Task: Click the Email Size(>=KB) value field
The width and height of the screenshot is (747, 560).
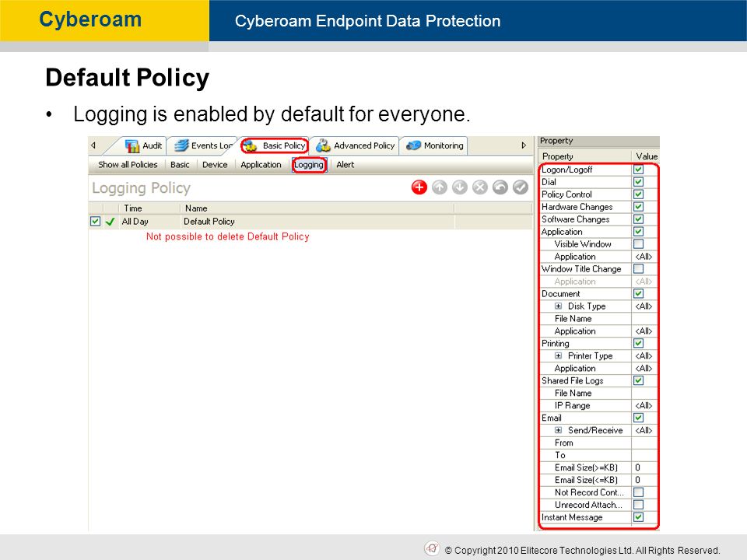Action: [644, 467]
